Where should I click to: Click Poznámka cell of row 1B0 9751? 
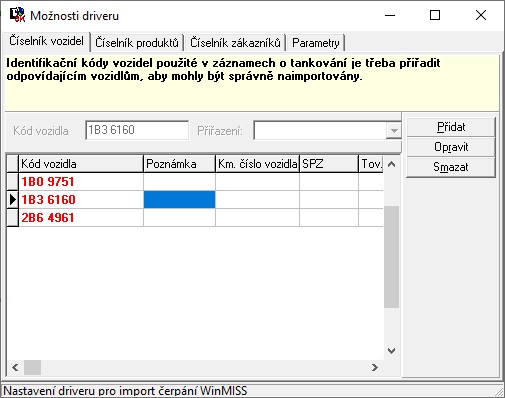click(x=179, y=182)
